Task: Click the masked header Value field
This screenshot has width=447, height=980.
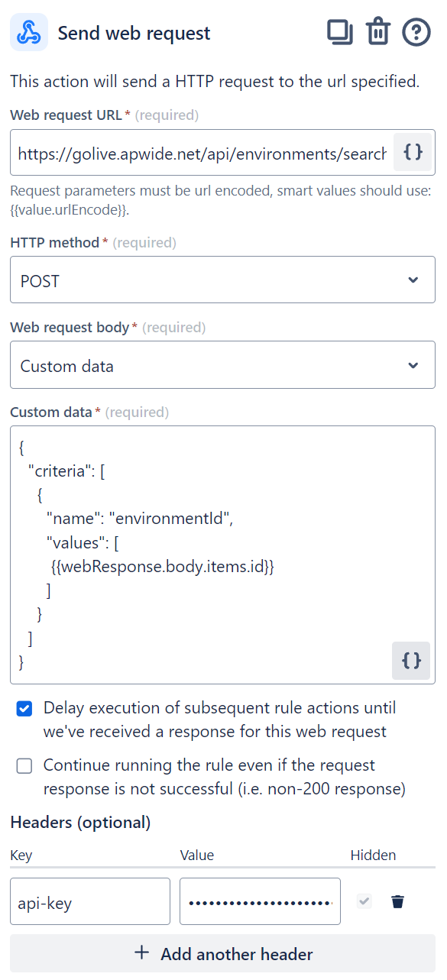Action: [260, 901]
